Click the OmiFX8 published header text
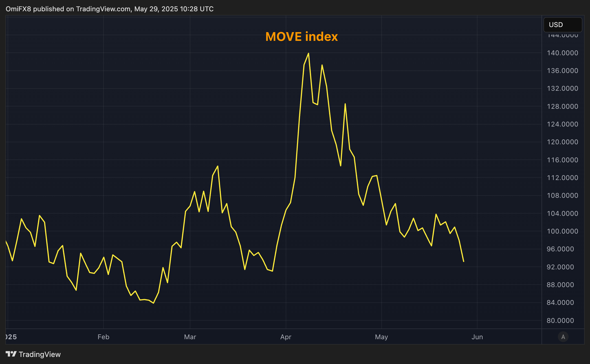This screenshot has width=590, height=364. pos(109,9)
